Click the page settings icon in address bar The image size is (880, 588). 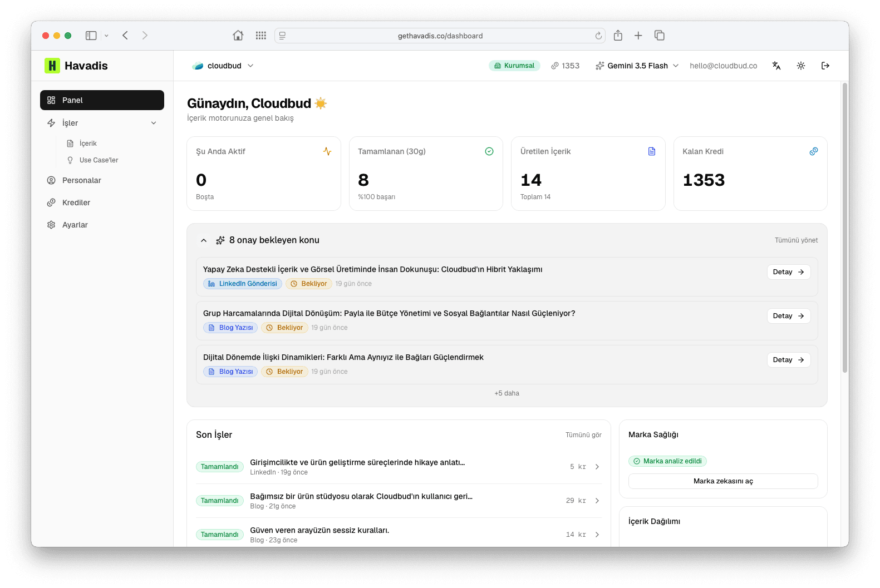282,36
